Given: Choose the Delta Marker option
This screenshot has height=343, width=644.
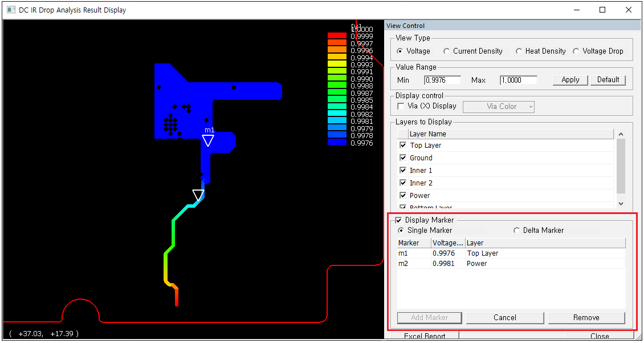Looking at the screenshot, I should (x=517, y=231).
